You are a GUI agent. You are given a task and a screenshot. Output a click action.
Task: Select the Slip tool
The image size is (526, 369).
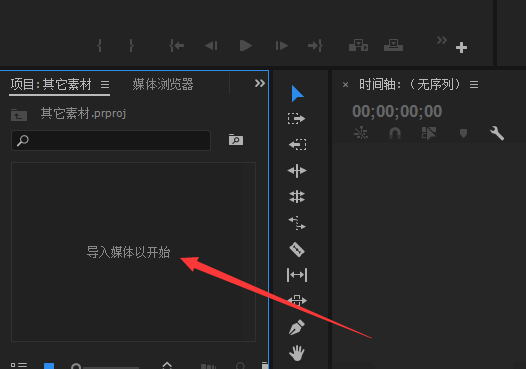click(297, 275)
